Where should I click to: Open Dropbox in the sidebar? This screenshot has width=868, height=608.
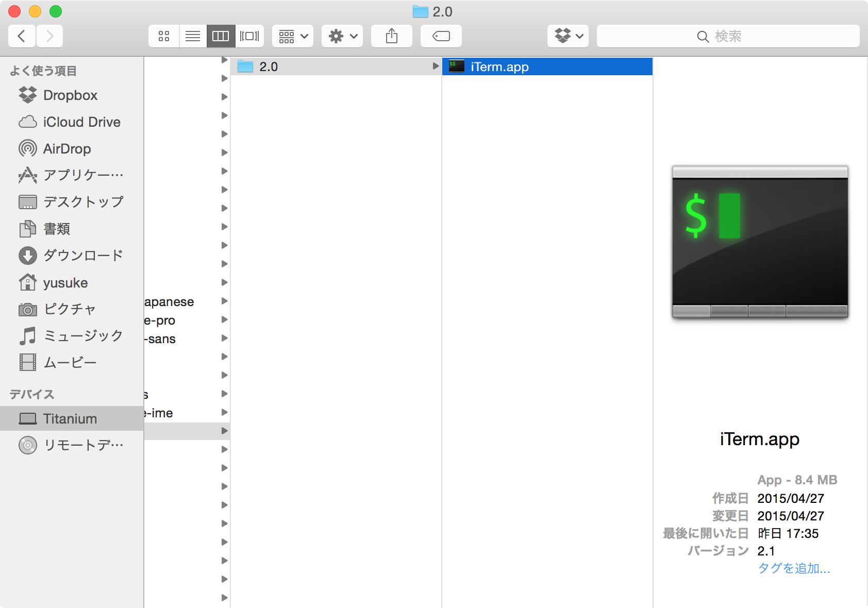point(70,95)
